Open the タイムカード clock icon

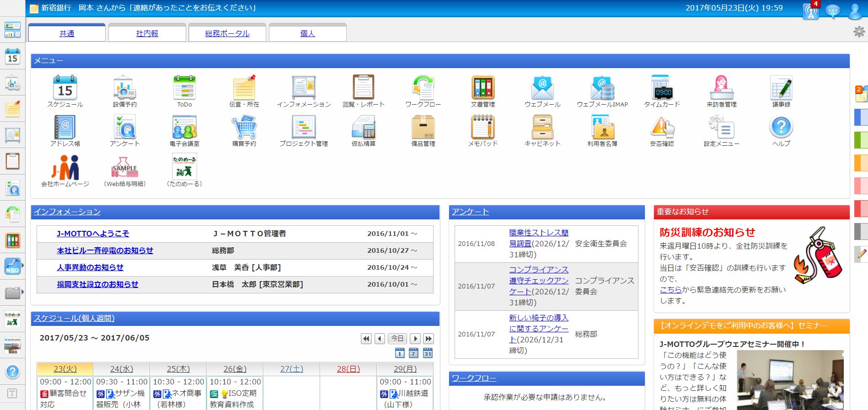point(662,88)
